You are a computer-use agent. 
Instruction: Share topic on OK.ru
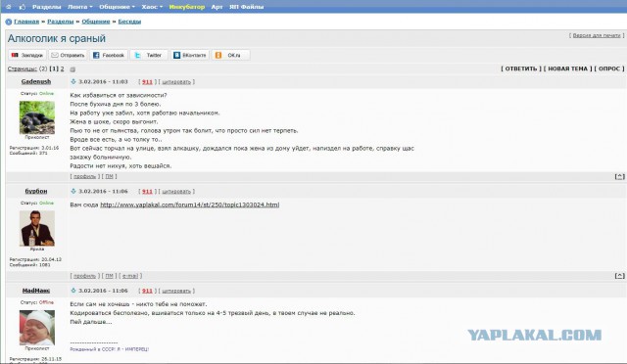[x=231, y=55]
